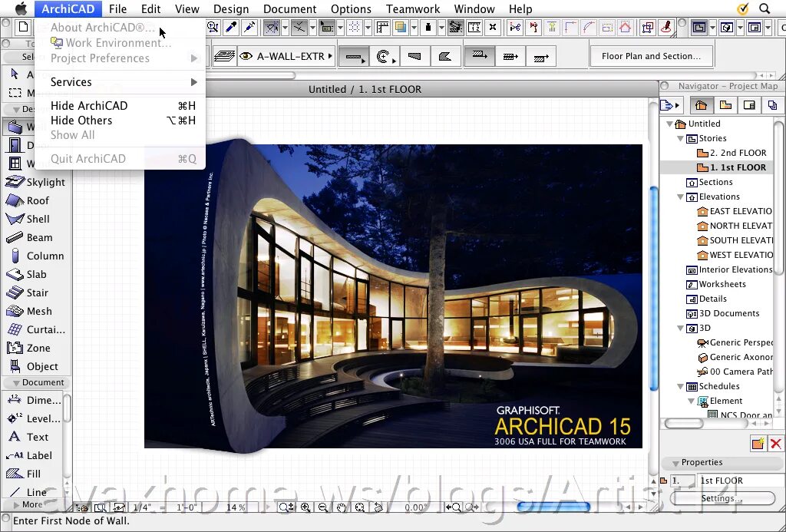The width and height of the screenshot is (786, 532).
Task: Select the polygon wall geometry method
Action: click(444, 57)
